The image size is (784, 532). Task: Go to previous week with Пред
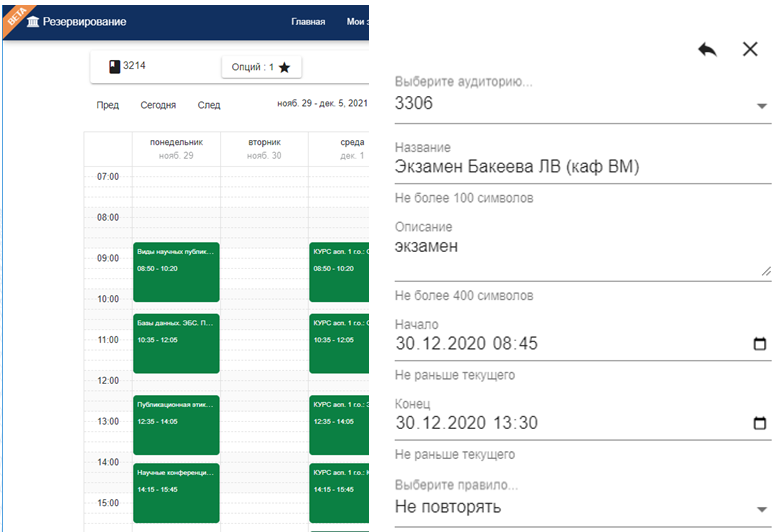click(x=107, y=105)
